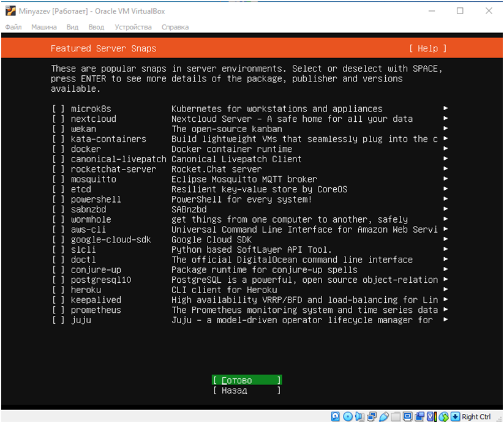Open the keepalived row details arrow

[x=445, y=299]
